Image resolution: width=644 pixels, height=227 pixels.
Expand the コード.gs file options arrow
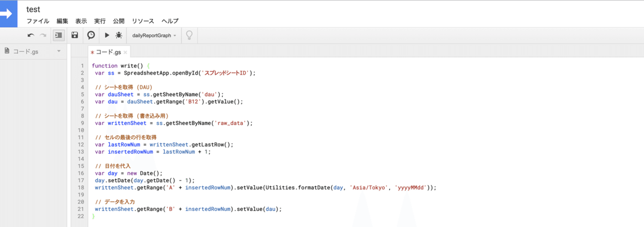[58, 51]
